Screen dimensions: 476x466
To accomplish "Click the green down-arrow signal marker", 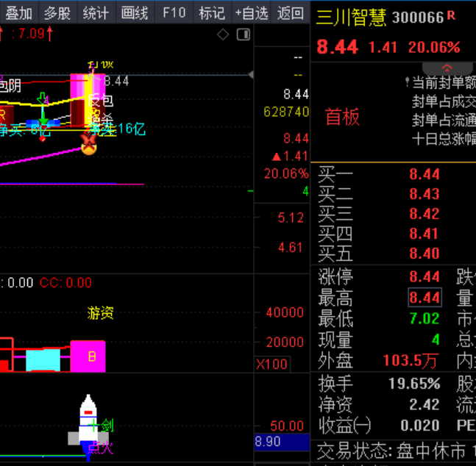I will coord(43,119).
